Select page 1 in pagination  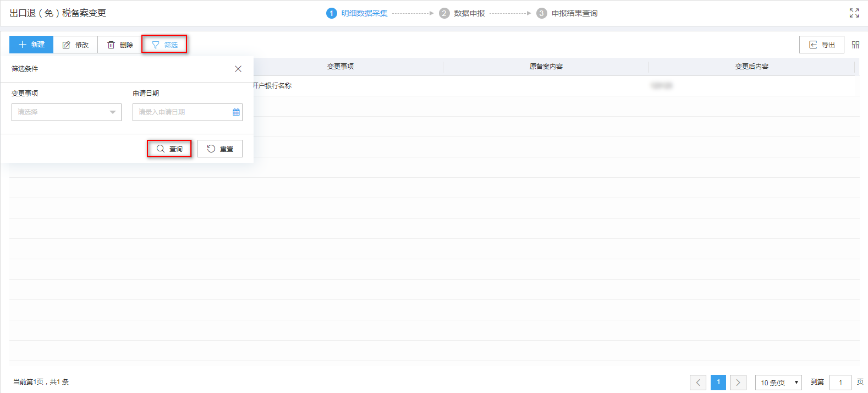click(718, 383)
